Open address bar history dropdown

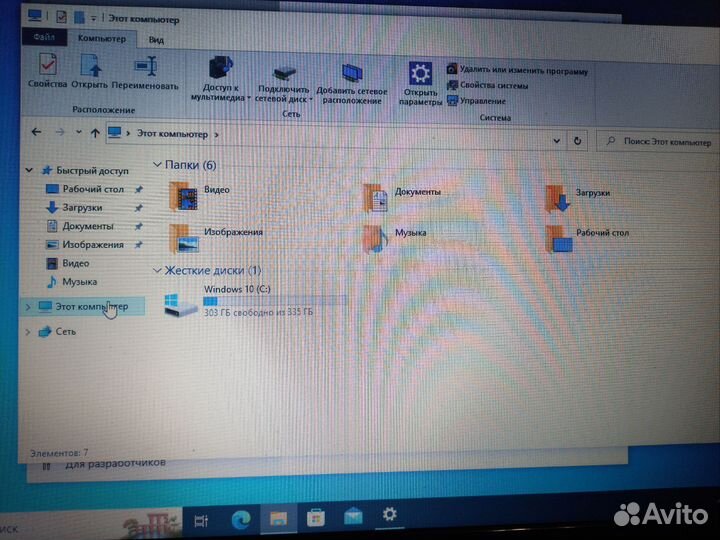point(557,141)
